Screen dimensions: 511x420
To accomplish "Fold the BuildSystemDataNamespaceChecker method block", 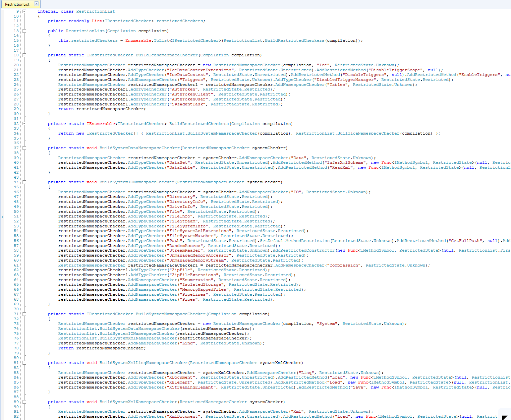I will point(24,148).
